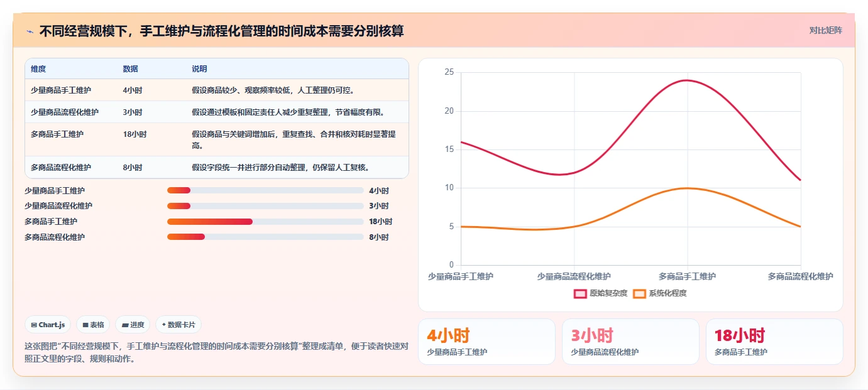Viewport: 868px width, 390px height.
Task: Click the 多商品流程化维护 progress bar
Action: (x=265, y=237)
